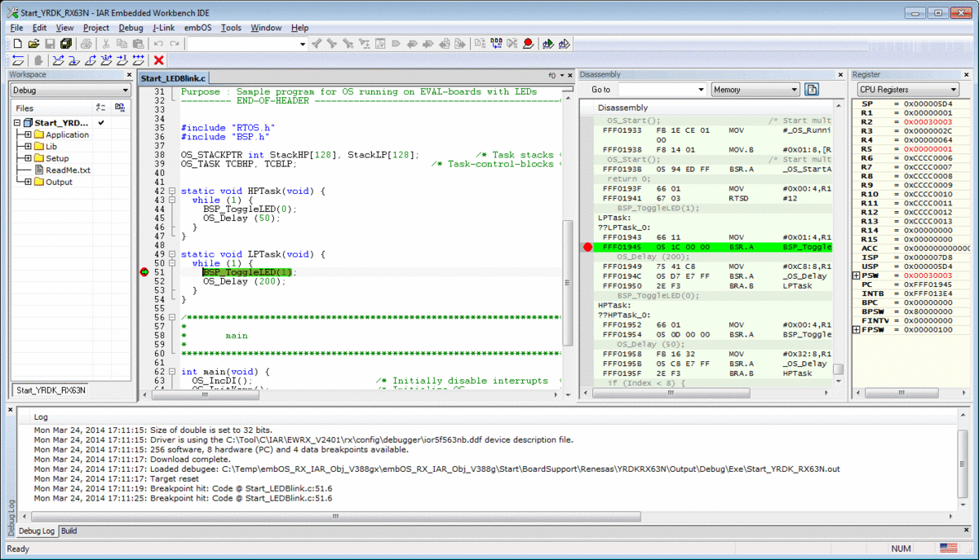The width and height of the screenshot is (979, 560).
Task: Remove the breakpoint marker at line 51
Action: (145, 272)
